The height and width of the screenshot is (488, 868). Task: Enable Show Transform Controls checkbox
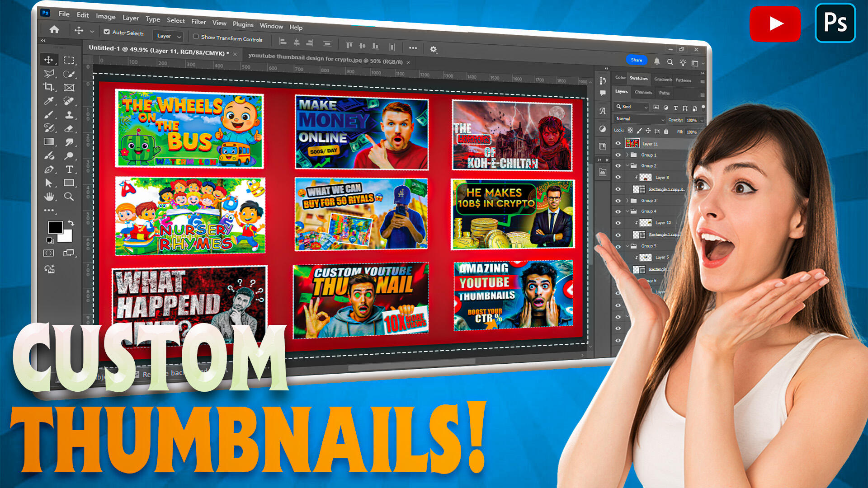(x=196, y=37)
